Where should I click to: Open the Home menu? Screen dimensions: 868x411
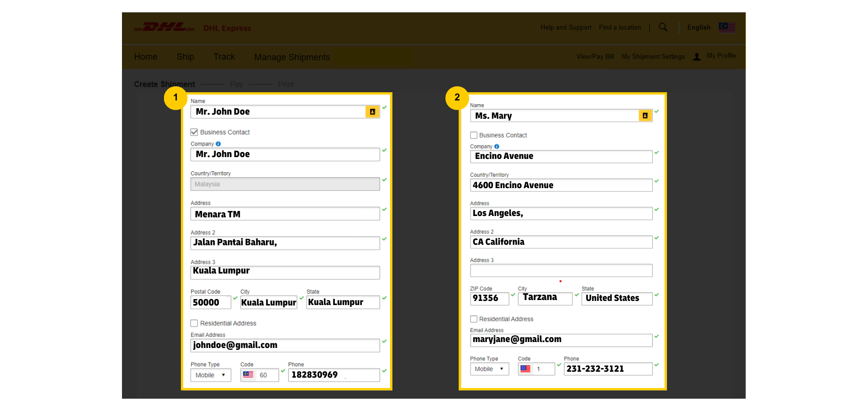[x=146, y=57]
